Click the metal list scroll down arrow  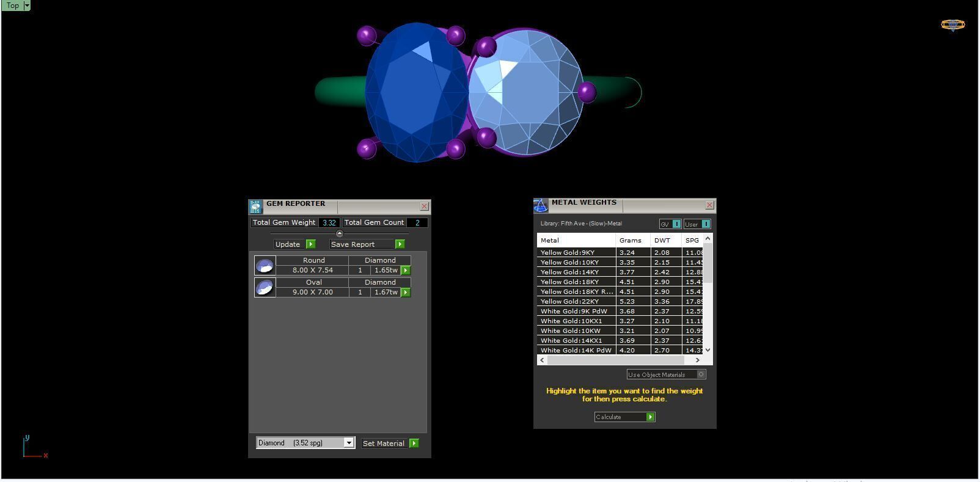coord(708,350)
